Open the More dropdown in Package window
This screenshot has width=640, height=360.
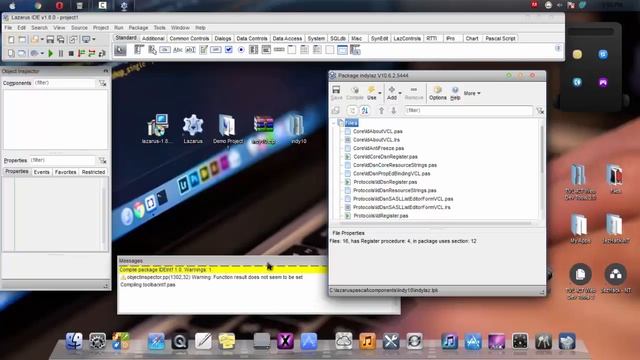click(472, 93)
